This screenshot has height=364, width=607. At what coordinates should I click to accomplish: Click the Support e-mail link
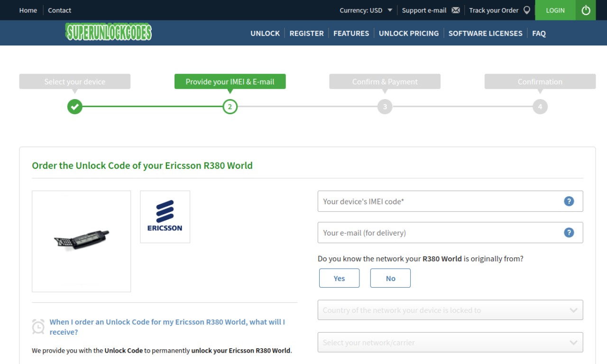tap(424, 10)
